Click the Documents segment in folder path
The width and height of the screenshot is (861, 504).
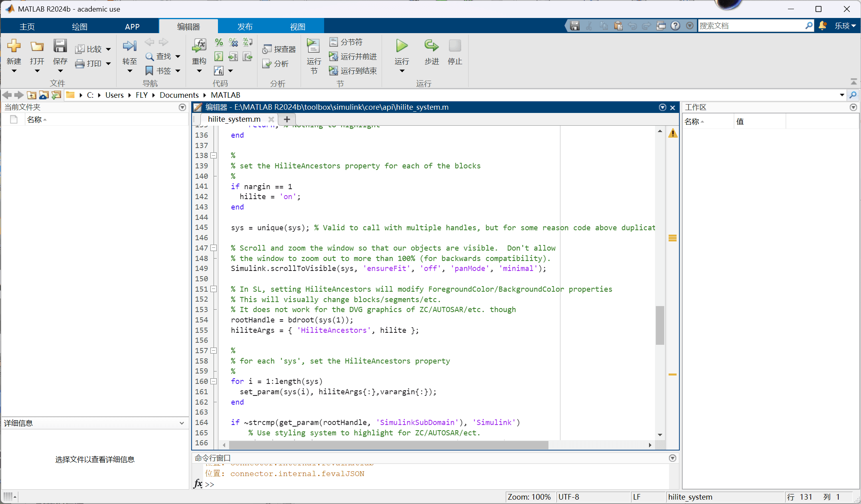click(x=179, y=95)
